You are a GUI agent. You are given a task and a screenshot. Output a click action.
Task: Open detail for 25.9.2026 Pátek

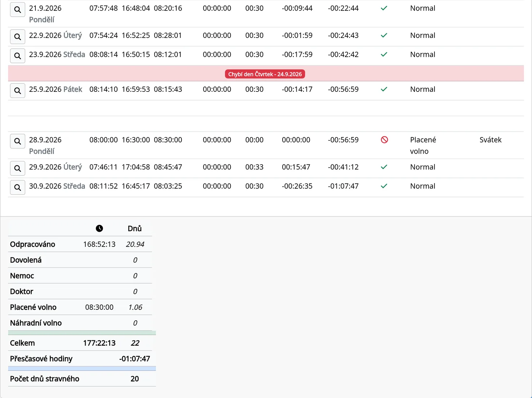pyautogui.click(x=17, y=91)
